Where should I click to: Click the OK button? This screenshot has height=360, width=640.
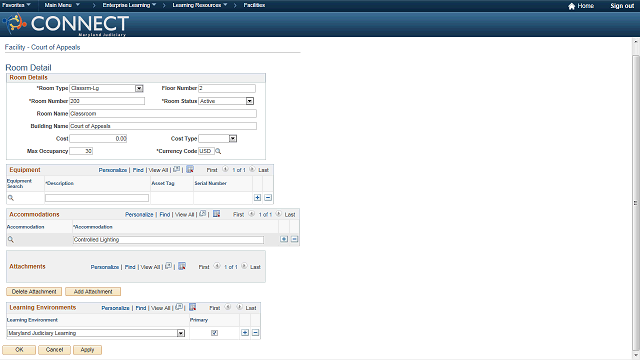[x=19, y=350]
